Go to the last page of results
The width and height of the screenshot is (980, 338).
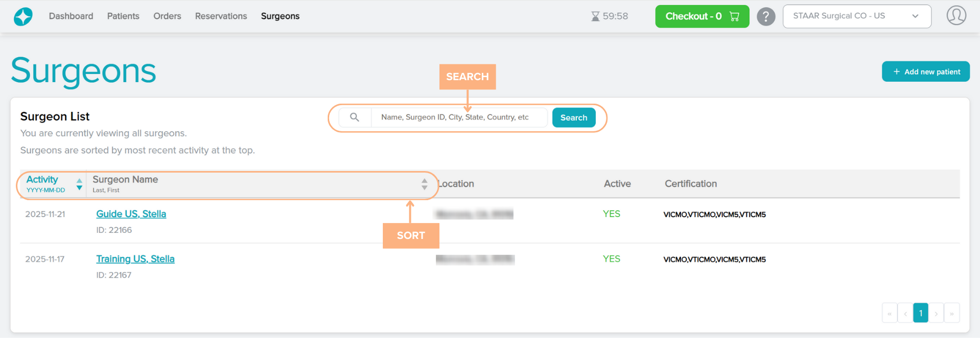click(x=951, y=313)
